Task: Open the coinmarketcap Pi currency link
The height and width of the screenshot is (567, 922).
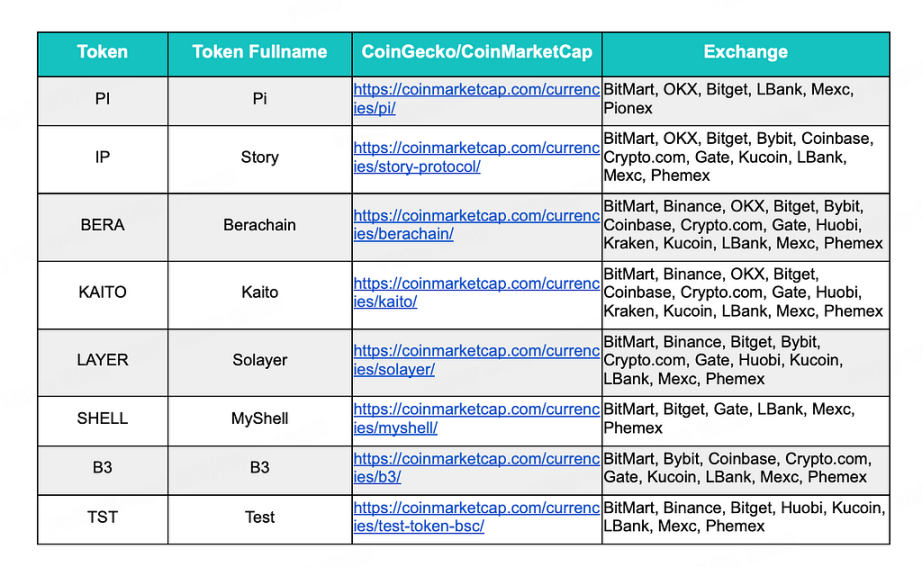Action: click(476, 99)
